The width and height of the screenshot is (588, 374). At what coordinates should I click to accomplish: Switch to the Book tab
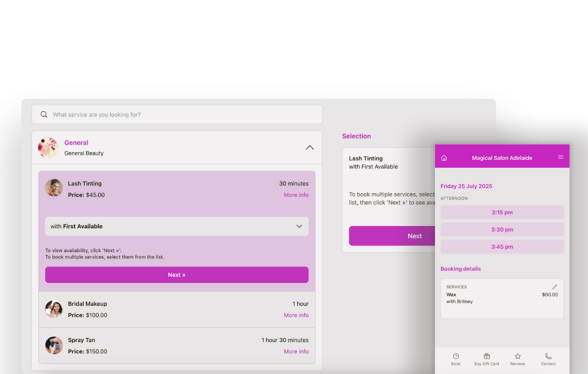(456, 359)
